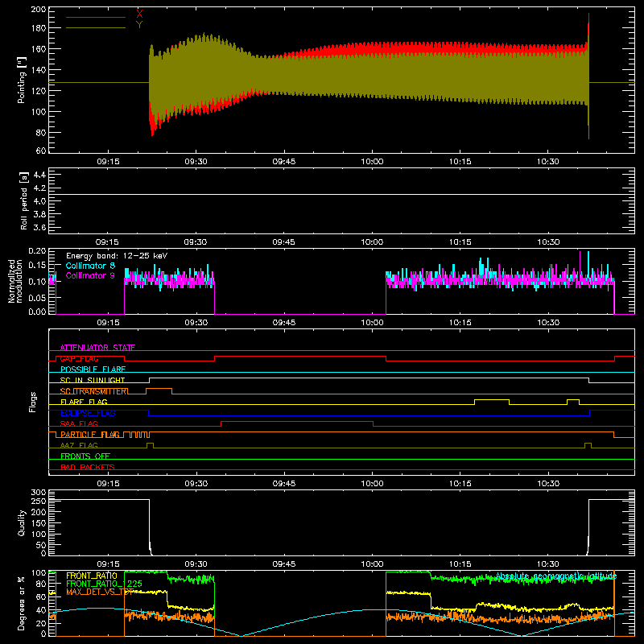Click the olive Y legend line sample
The height and width of the screenshot is (644, 644).
click(96, 28)
